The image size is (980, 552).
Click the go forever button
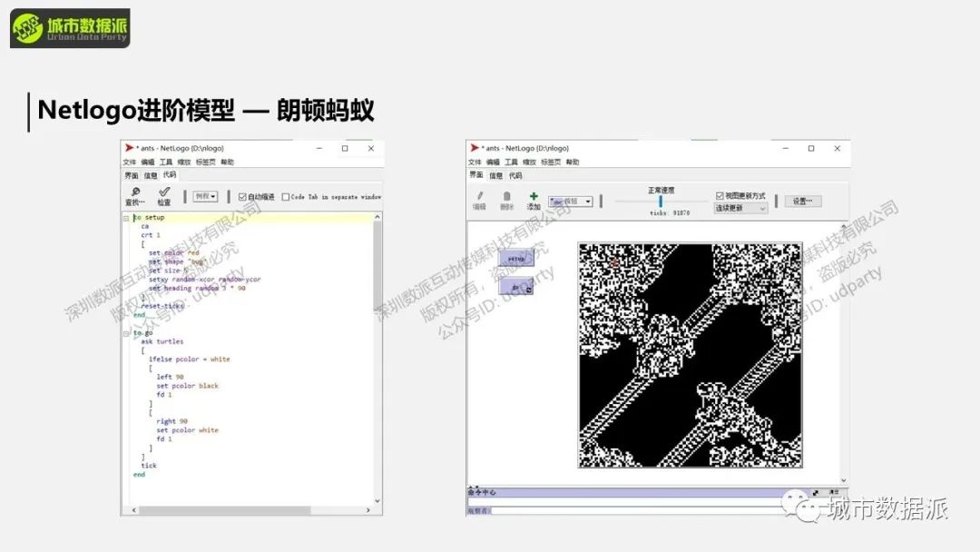click(x=516, y=287)
